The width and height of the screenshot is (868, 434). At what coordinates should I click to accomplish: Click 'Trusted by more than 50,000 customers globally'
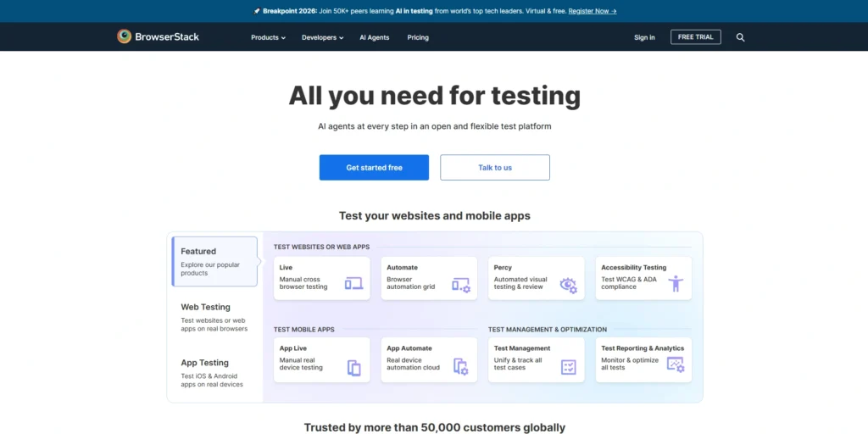(x=435, y=427)
